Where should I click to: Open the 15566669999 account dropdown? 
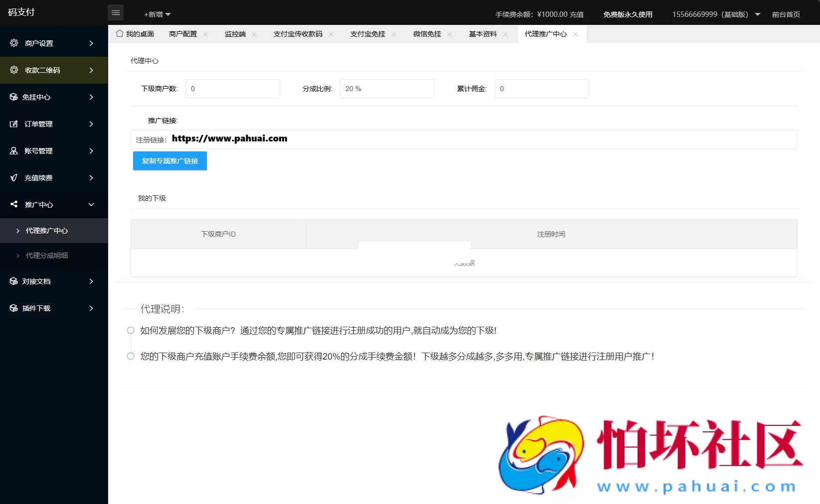pyautogui.click(x=715, y=14)
